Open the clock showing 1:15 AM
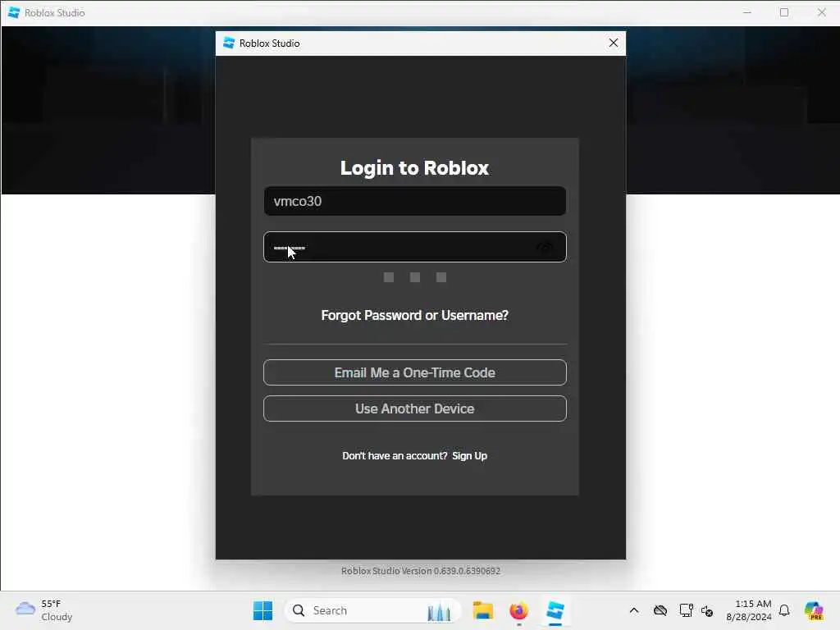This screenshot has width=840, height=630. point(749,610)
